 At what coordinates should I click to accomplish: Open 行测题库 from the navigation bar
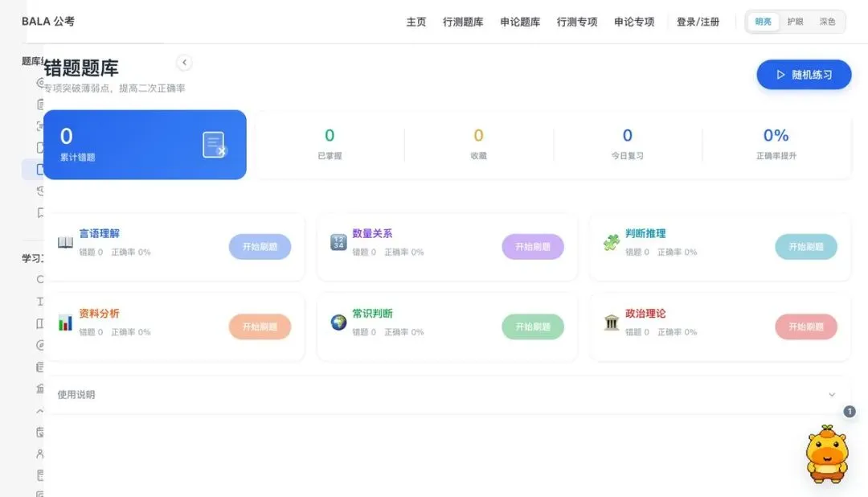[x=463, y=22]
